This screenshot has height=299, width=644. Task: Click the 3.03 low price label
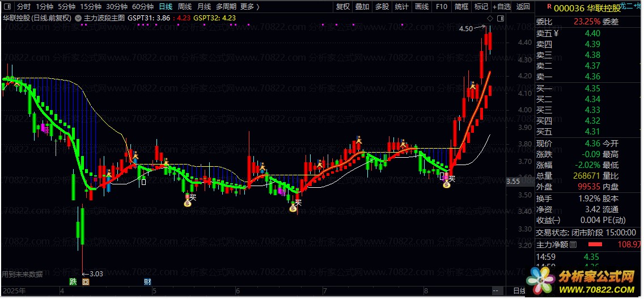(x=96, y=274)
